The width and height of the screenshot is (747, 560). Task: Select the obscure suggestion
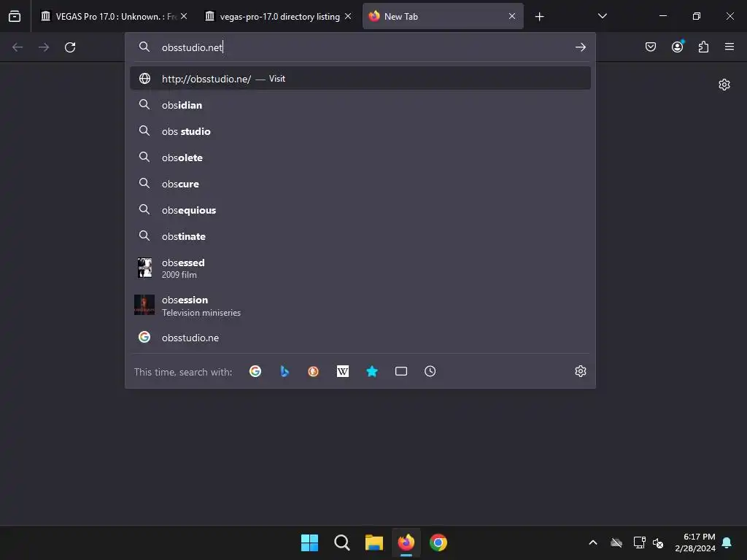point(360,183)
